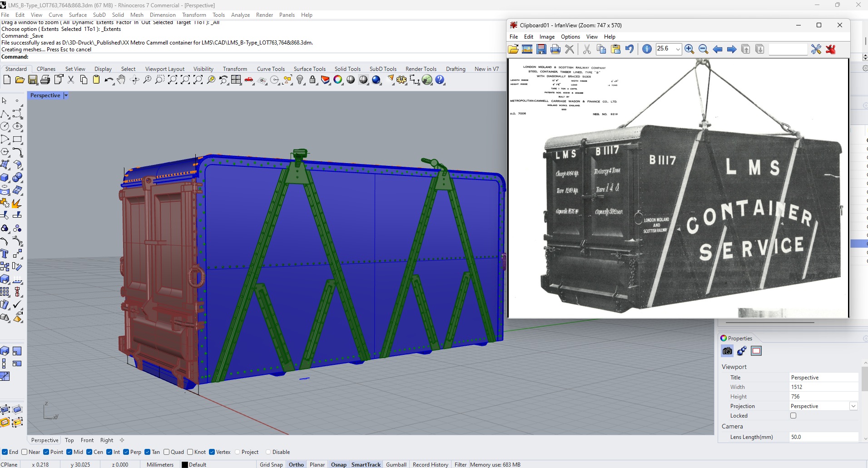Click the Save icon in Rhino's toolbar
The height and width of the screenshot is (468, 868).
pos(33,80)
